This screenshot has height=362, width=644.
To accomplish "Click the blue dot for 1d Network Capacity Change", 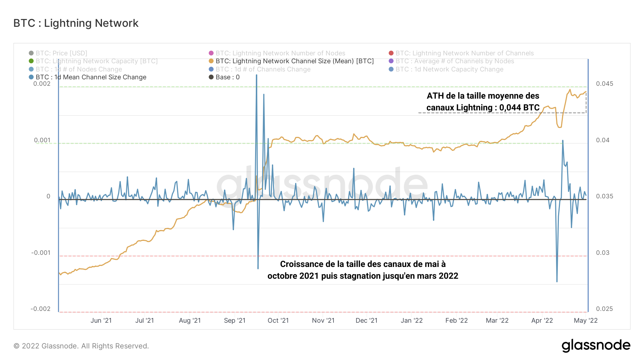I will click(x=391, y=69).
